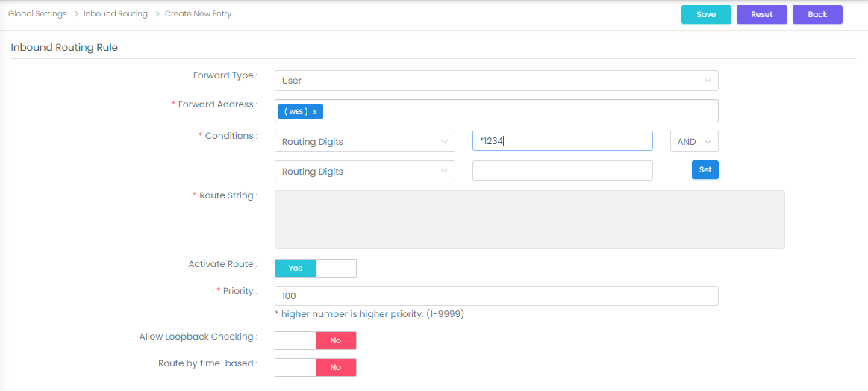This screenshot has height=391, width=868.
Task: Click the Activate Route label
Action: (224, 263)
